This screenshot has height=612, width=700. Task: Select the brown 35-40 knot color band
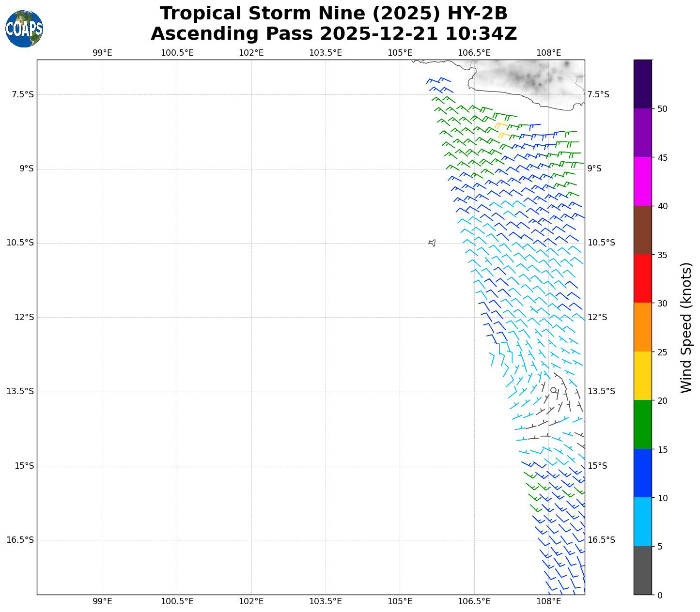[x=643, y=230]
